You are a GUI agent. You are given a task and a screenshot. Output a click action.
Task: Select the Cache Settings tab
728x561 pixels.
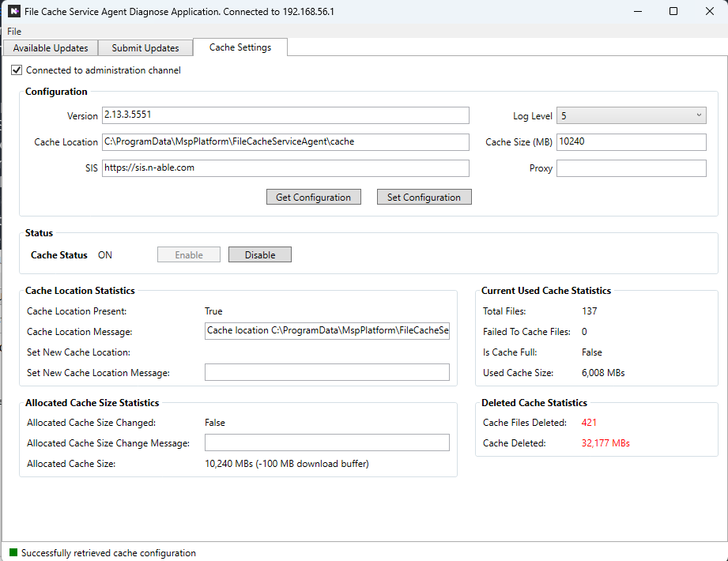pos(240,47)
